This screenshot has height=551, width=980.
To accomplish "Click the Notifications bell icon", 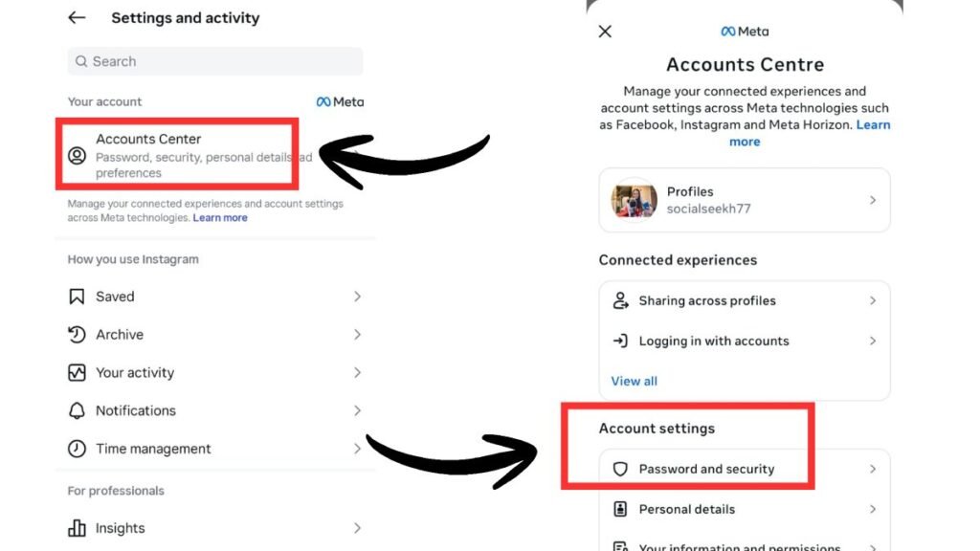I will (x=78, y=411).
